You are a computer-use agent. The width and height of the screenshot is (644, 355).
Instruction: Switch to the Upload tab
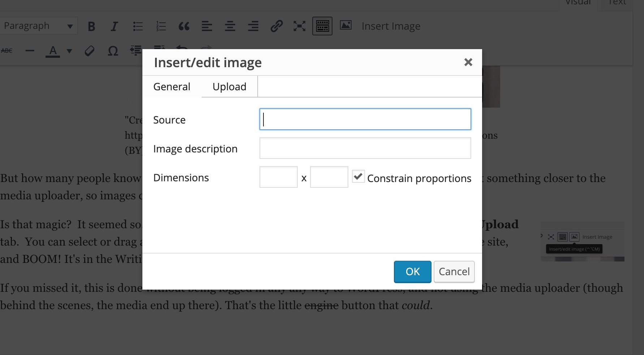pyautogui.click(x=229, y=87)
